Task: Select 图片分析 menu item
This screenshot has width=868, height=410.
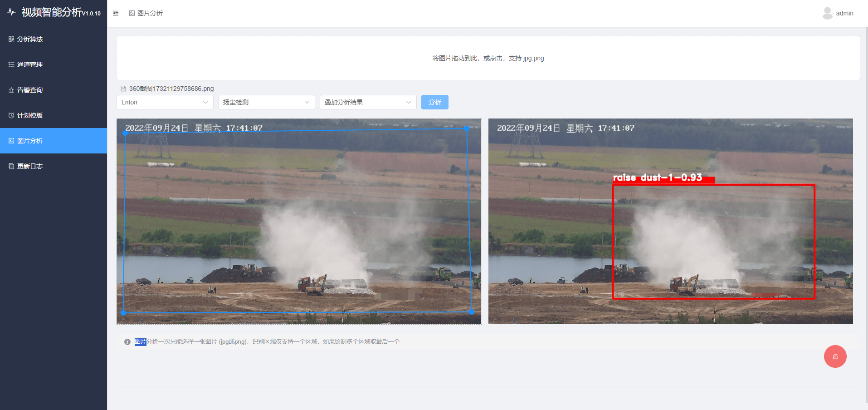Action: click(54, 141)
